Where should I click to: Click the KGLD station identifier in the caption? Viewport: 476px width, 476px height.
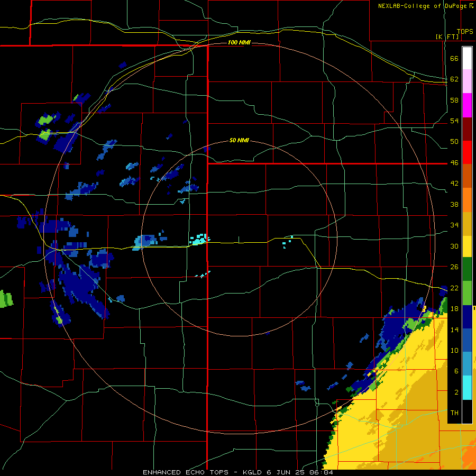[x=253, y=472]
